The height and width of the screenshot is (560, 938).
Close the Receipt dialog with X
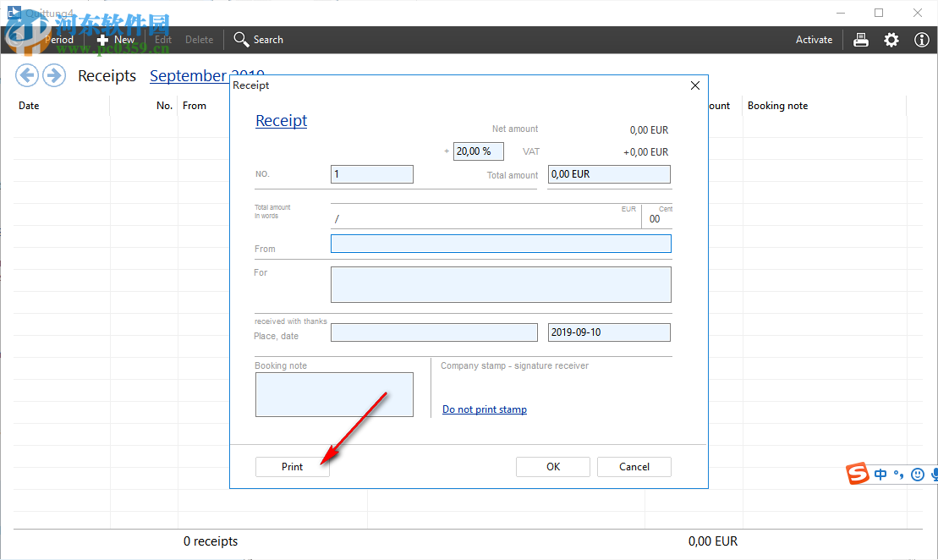(x=695, y=85)
